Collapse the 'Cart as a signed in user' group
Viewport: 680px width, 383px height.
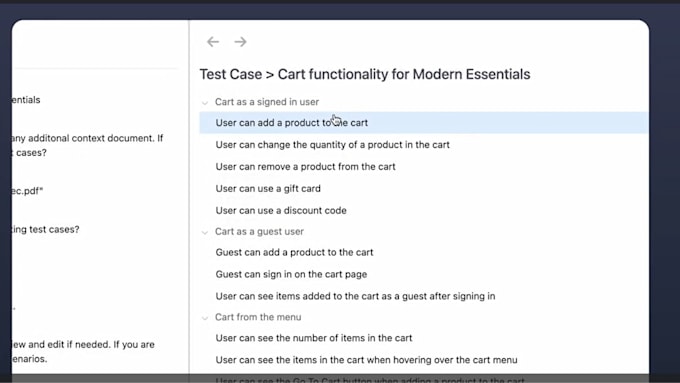(205, 103)
